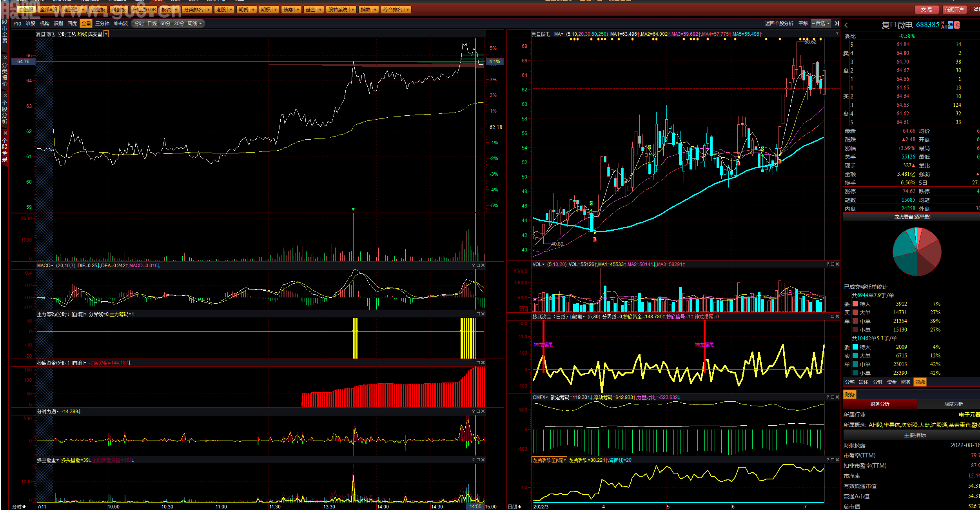Close the VOL volume panel
This screenshot has width=980, height=510.
click(837, 264)
